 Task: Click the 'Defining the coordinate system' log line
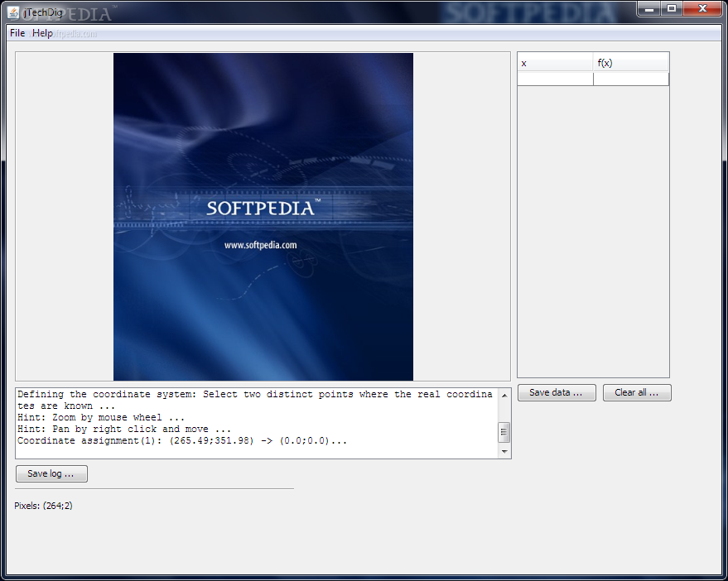coord(255,400)
